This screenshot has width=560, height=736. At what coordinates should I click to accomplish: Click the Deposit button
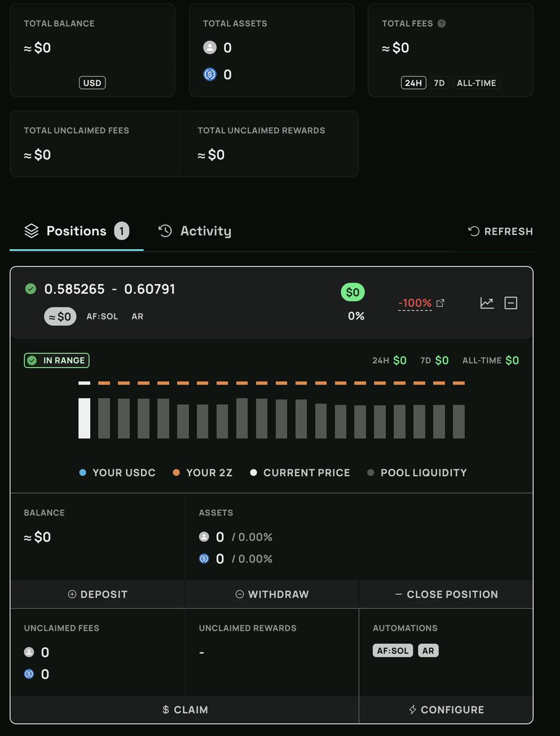[98, 594]
